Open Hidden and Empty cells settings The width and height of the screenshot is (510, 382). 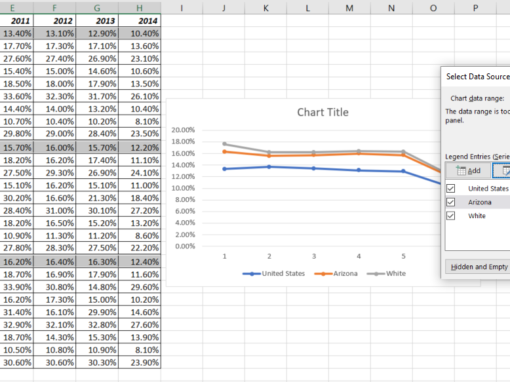pyautogui.click(x=478, y=267)
